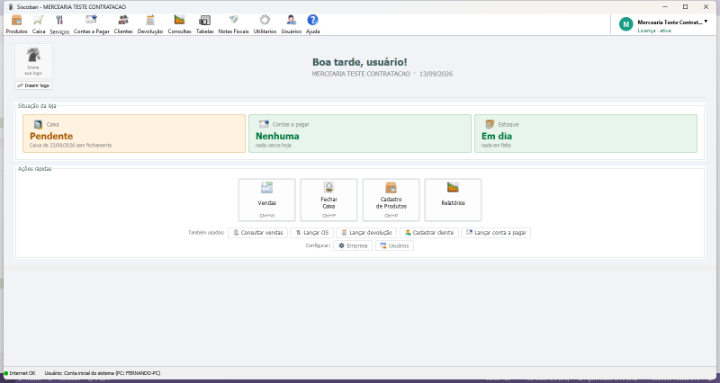Click the Lançar conta a pagar button
The width and height of the screenshot is (720, 383).
pyautogui.click(x=496, y=233)
